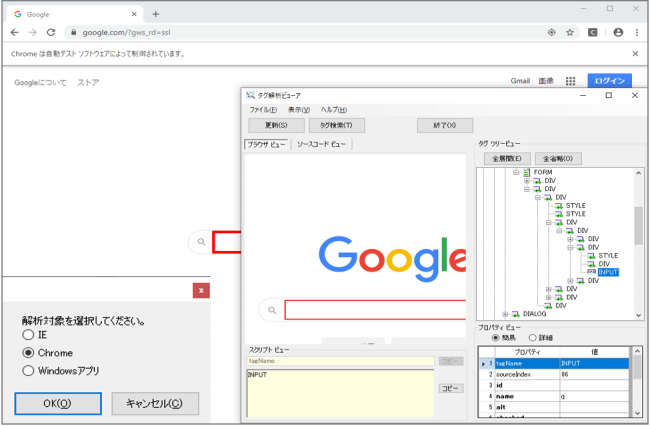Expand the DIALOG node in the tag tree
This screenshot has width=650, height=426.
(x=505, y=314)
